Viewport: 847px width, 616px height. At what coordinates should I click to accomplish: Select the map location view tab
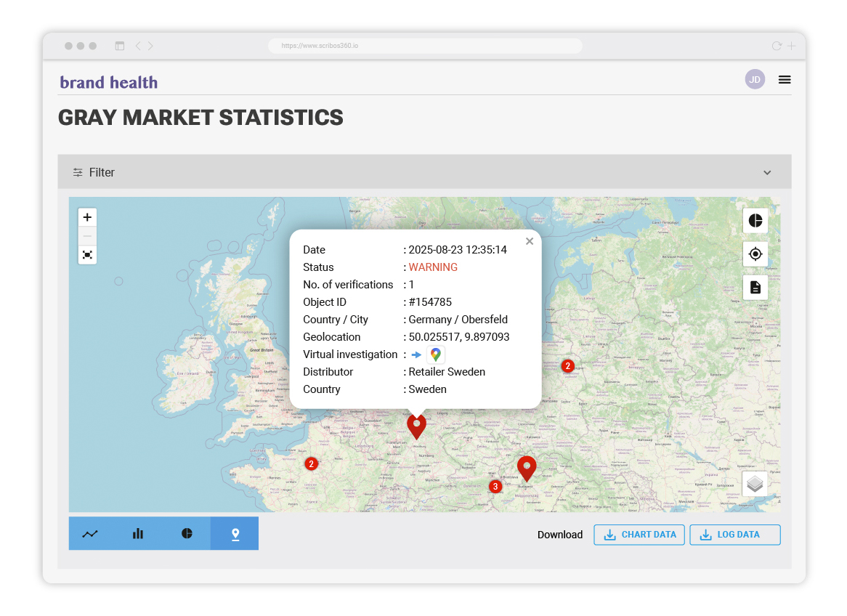coord(235,534)
